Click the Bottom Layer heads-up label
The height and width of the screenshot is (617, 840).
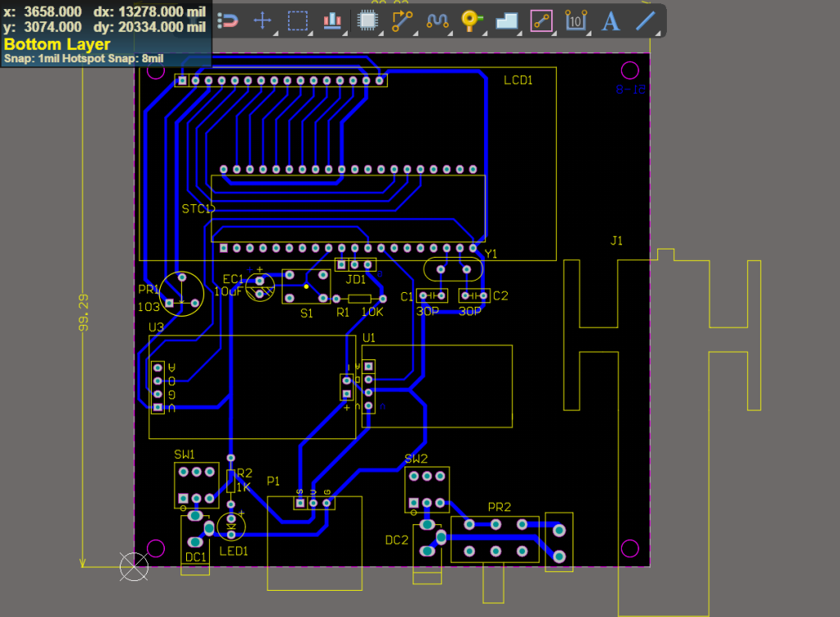pos(57,44)
